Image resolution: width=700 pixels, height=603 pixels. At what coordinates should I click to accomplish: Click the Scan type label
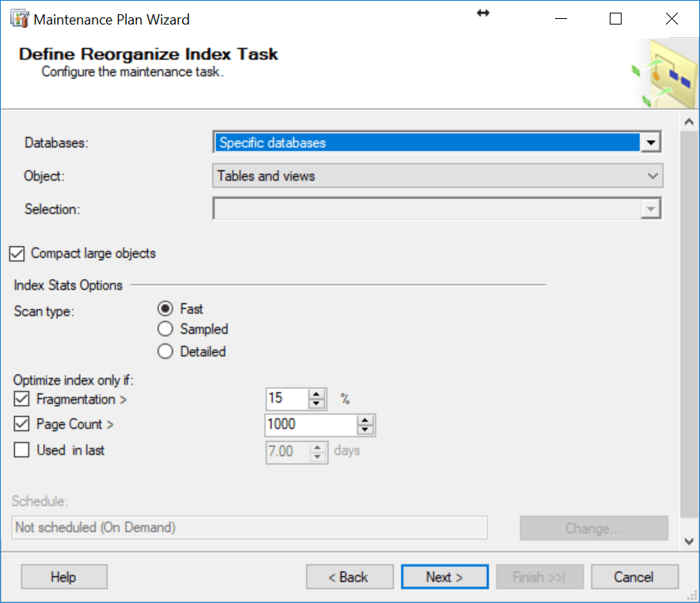(x=44, y=311)
